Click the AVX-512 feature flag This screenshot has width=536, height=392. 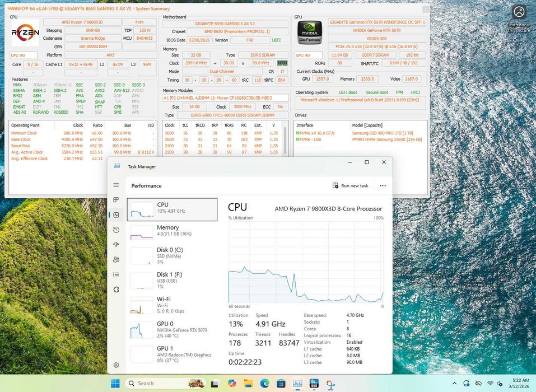(x=122, y=90)
